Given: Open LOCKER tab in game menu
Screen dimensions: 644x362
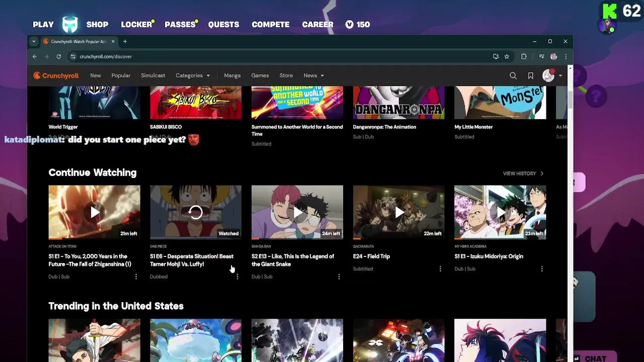Looking at the screenshot, I should pyautogui.click(x=137, y=24).
